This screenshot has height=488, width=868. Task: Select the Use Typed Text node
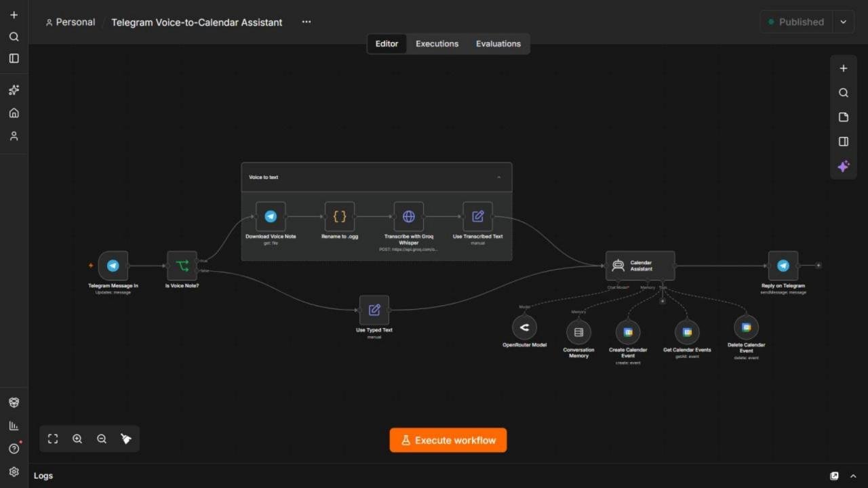(x=374, y=310)
